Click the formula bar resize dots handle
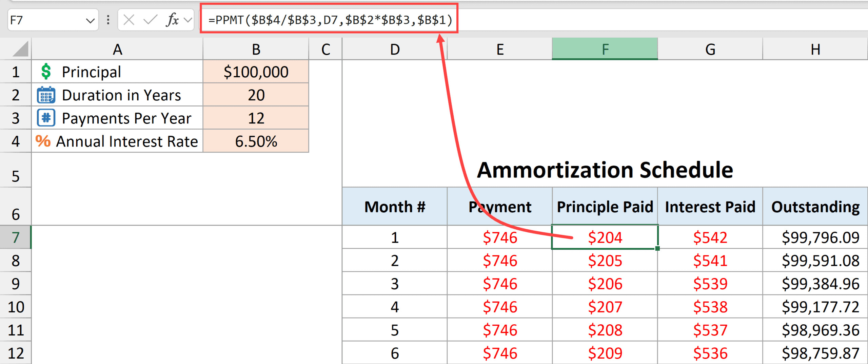 coord(108,20)
